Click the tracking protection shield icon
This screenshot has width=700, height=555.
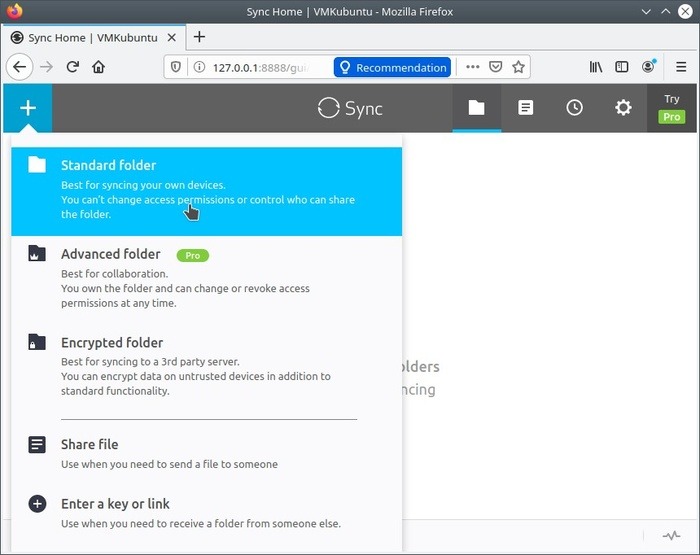pos(176,67)
